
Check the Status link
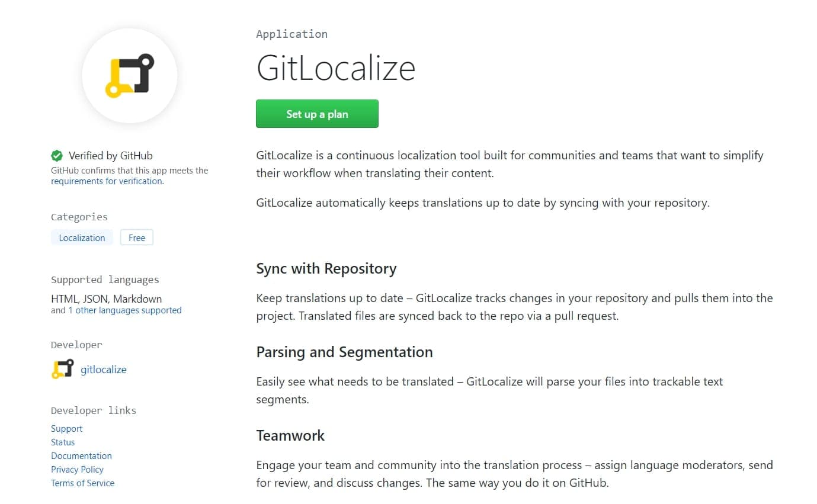(63, 442)
